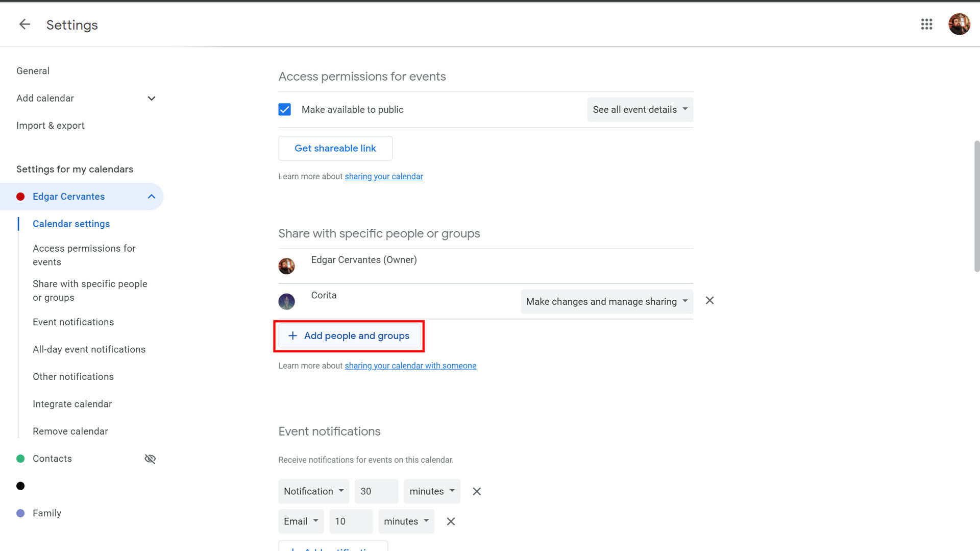Uncheck Make available to public
The image size is (980, 551).
284,110
